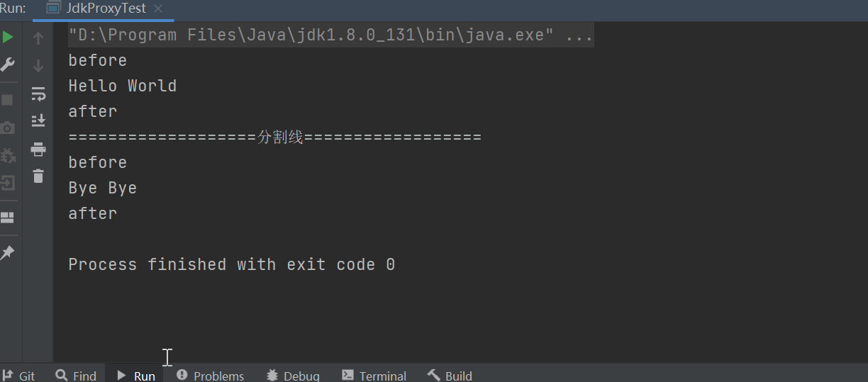Dump threads using the camera icon
This screenshot has height=382, width=868.
point(7,128)
